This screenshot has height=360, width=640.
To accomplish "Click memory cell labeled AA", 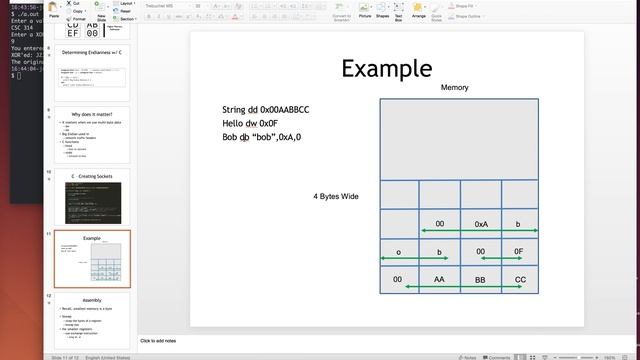I will 439,280.
